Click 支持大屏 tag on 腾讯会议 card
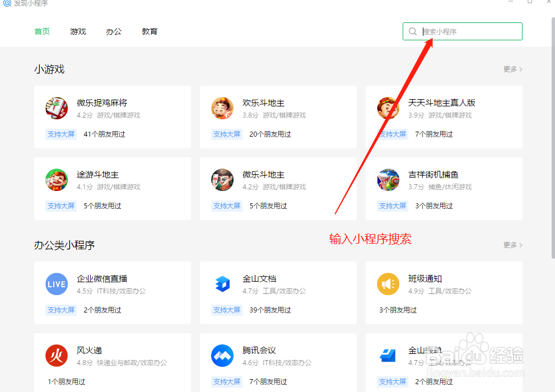Image resolution: width=555 pixels, height=392 pixels. tap(226, 382)
